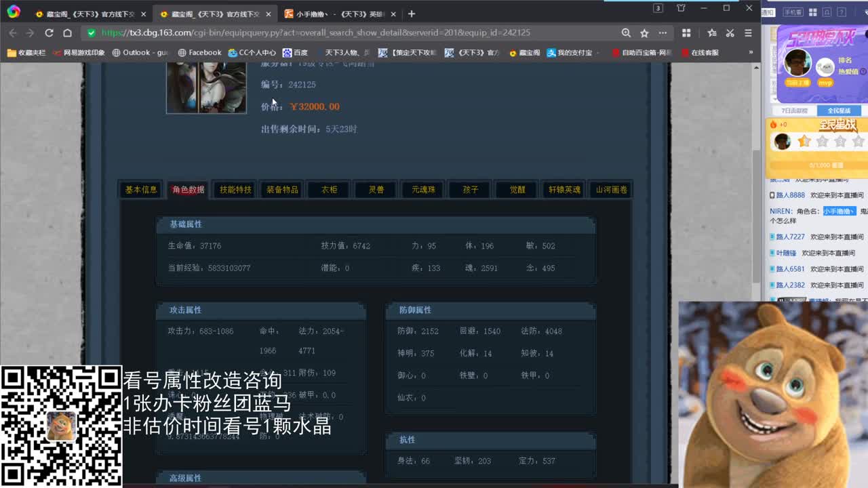Open the extensions grid icon in toolbar
Viewport: 868px width, 488px height.
pos(686,33)
